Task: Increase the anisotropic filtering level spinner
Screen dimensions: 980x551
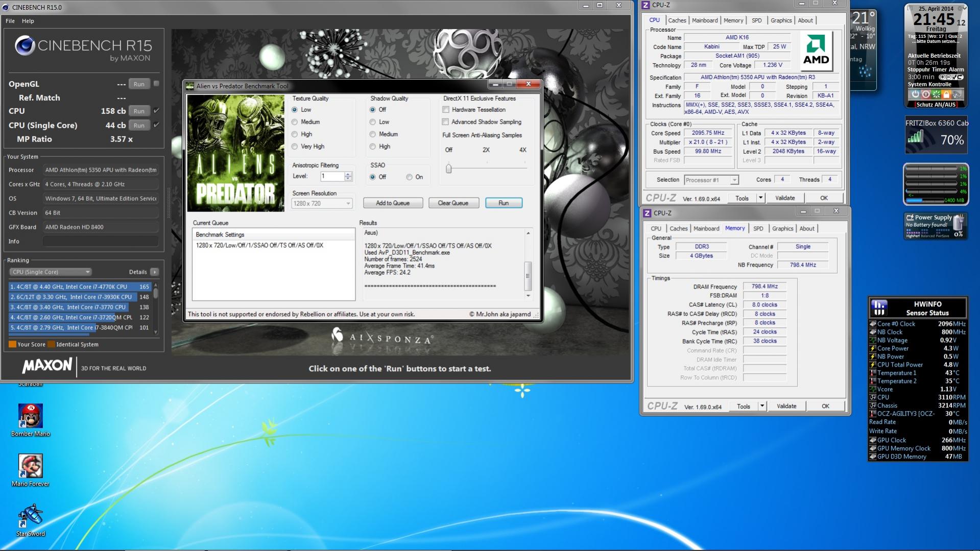Action: click(348, 174)
